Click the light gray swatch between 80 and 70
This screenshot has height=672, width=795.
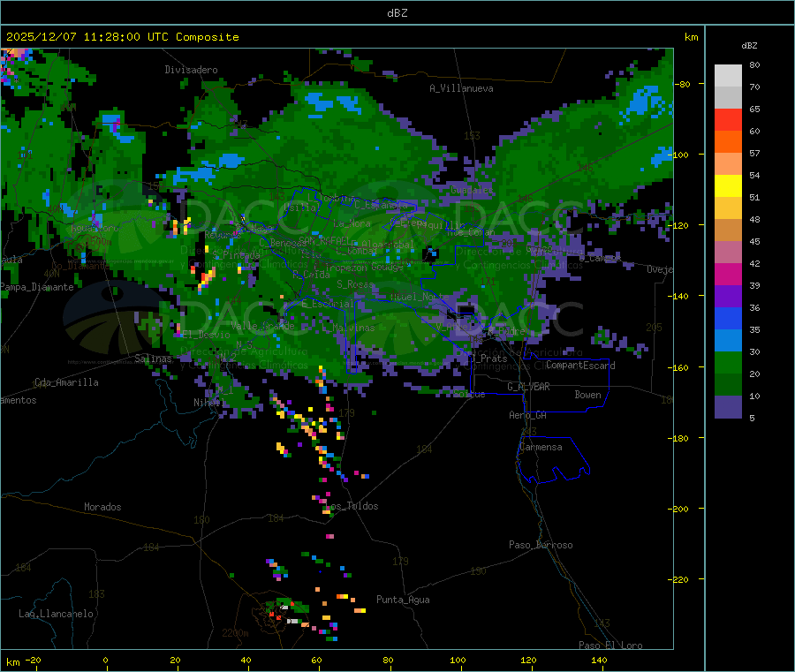[x=728, y=76]
